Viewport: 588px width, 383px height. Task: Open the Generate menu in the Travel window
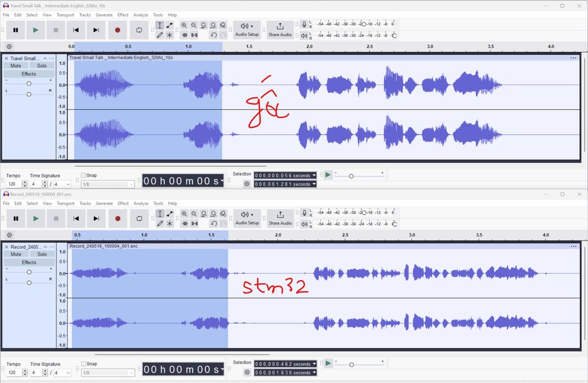coord(104,15)
